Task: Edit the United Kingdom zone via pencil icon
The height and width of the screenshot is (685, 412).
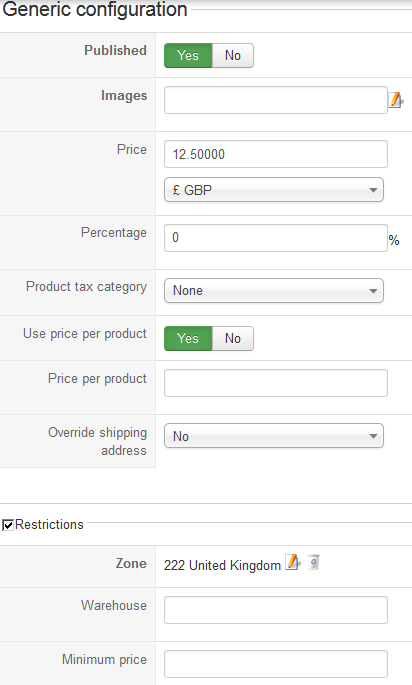Action: coord(293,562)
